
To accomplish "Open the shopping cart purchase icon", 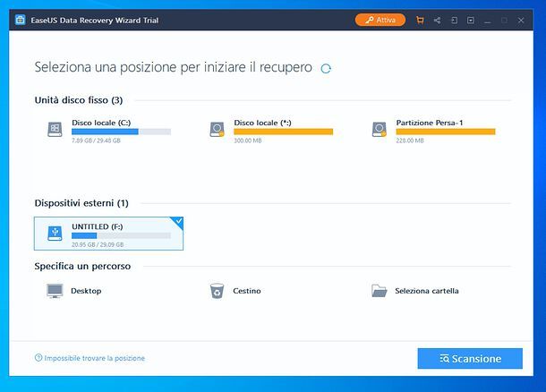I will click(420, 21).
